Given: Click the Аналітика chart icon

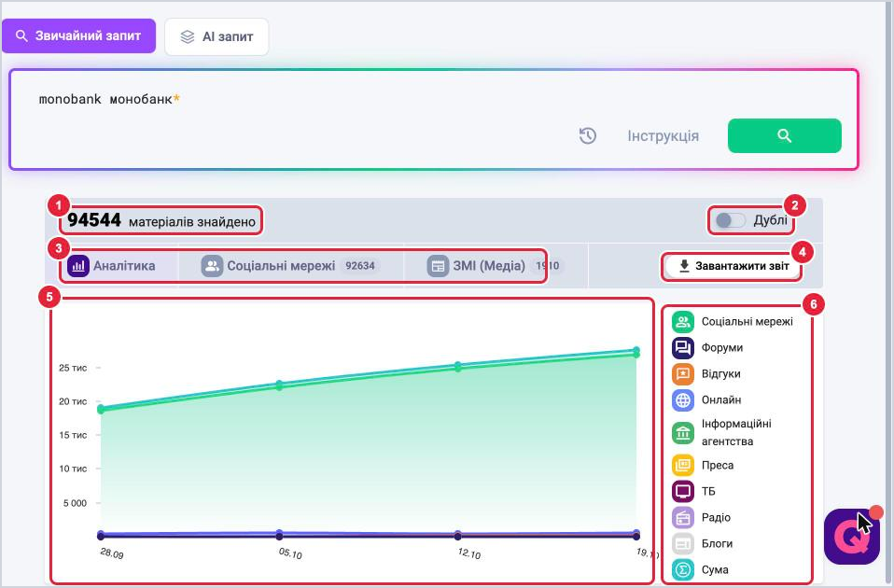Looking at the screenshot, I should (78, 266).
